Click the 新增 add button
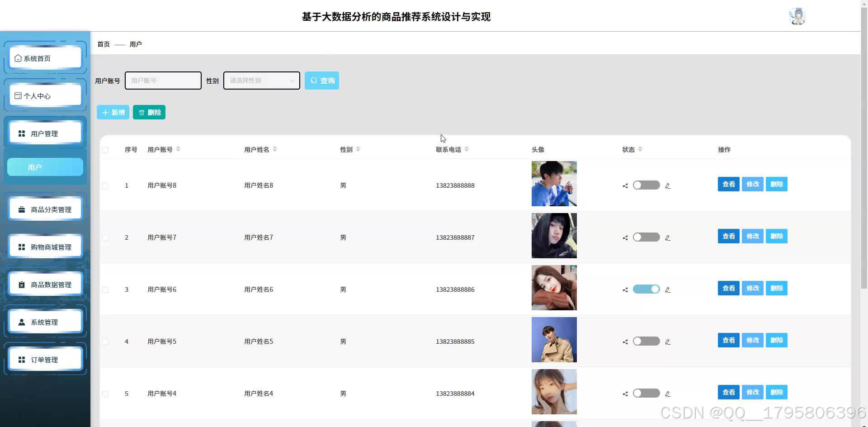The width and height of the screenshot is (868, 427). point(113,112)
